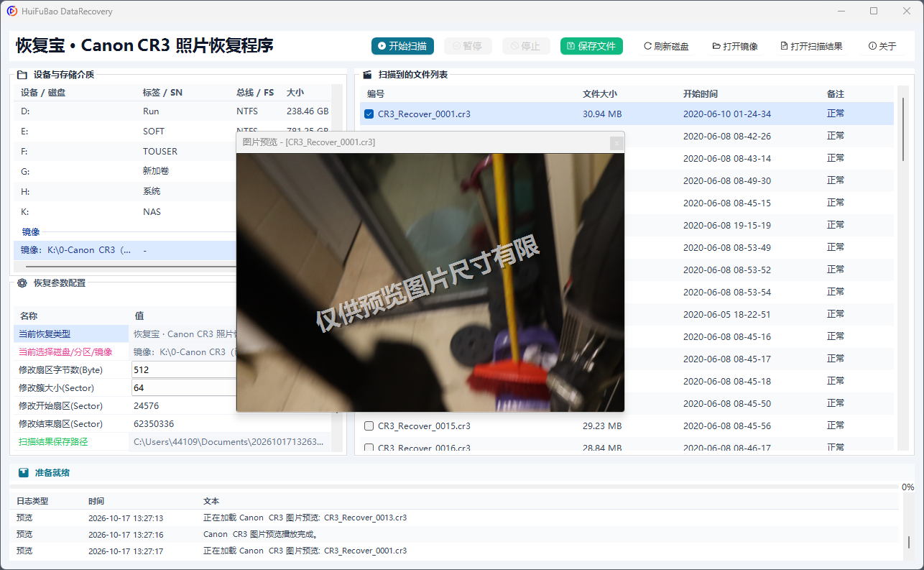This screenshot has height=570, width=924.
Task: Click the 设备与存储介质 panel folder icon
Action: coord(22,75)
